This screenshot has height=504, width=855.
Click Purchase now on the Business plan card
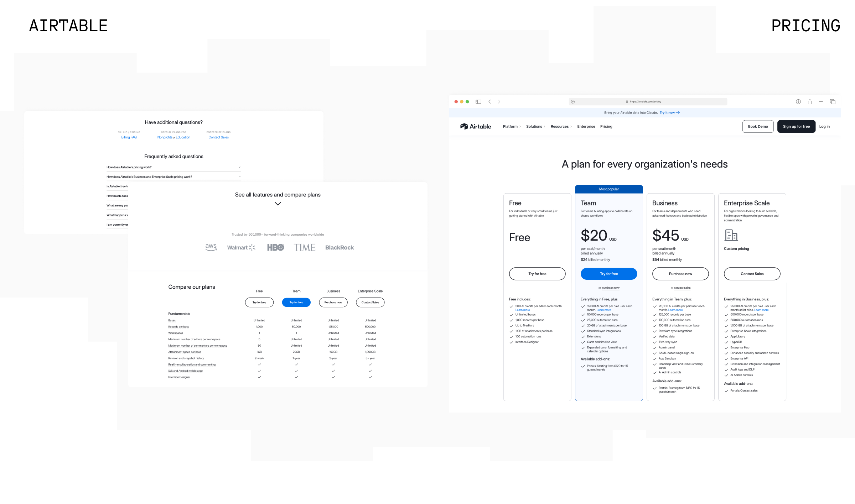coord(680,274)
